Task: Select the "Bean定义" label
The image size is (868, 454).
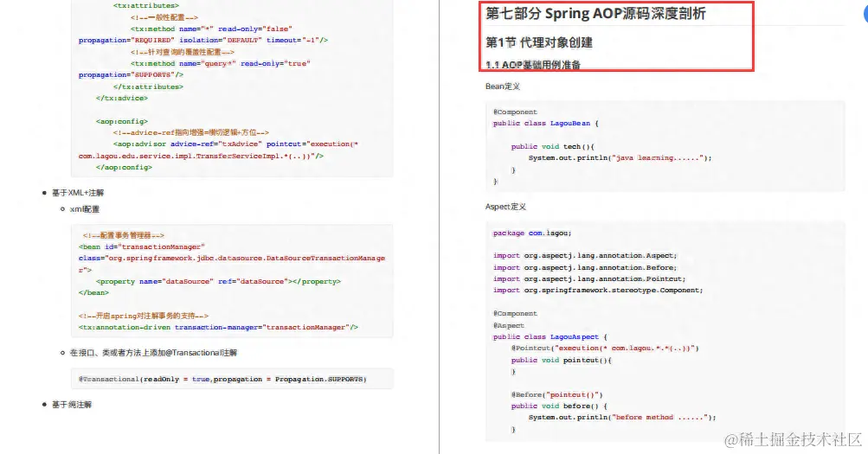Action: click(x=503, y=86)
